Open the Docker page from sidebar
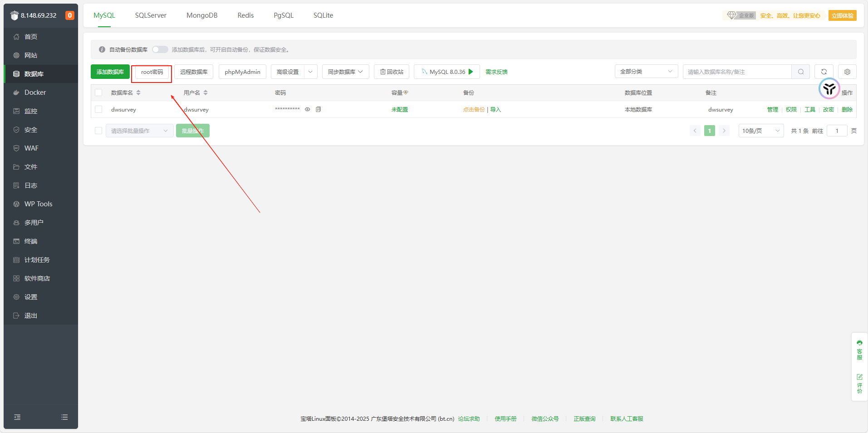The image size is (868, 433). tap(35, 92)
